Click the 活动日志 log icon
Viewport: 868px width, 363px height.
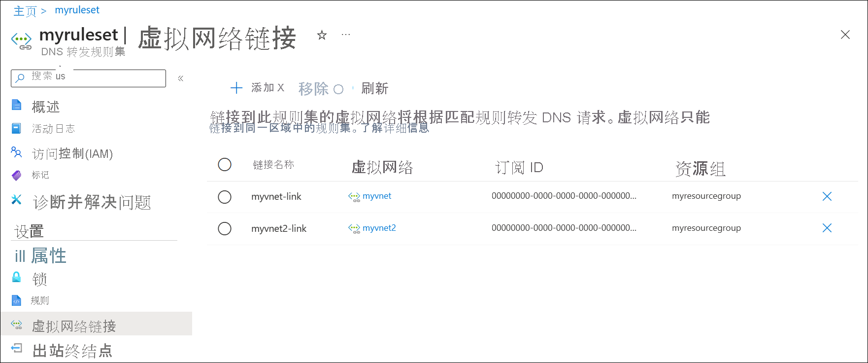16,128
